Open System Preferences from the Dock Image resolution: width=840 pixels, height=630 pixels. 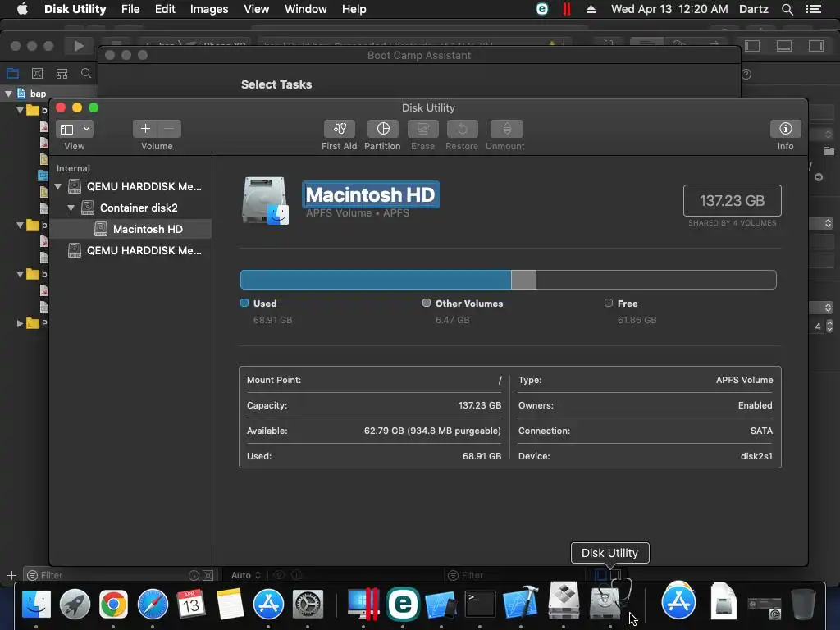coord(308,605)
